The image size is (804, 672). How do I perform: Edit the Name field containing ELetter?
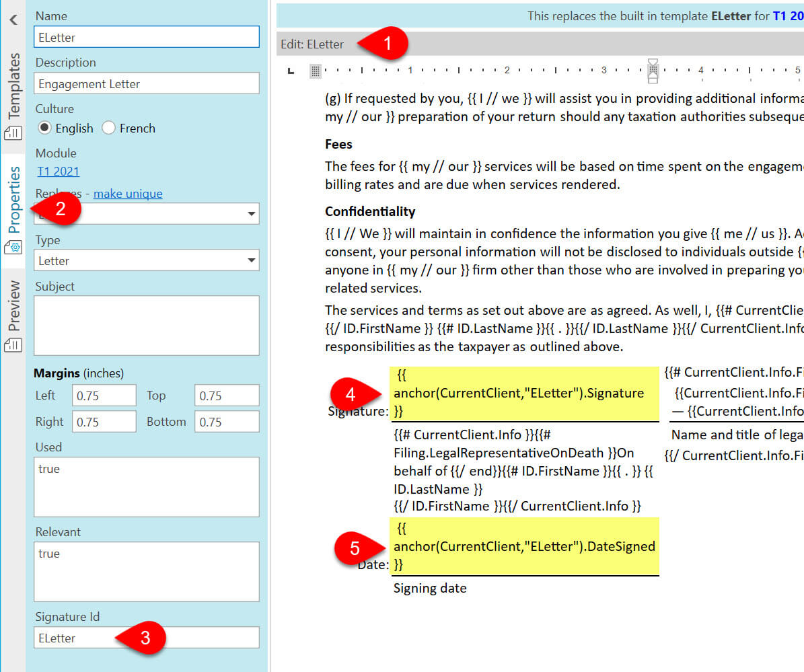147,38
